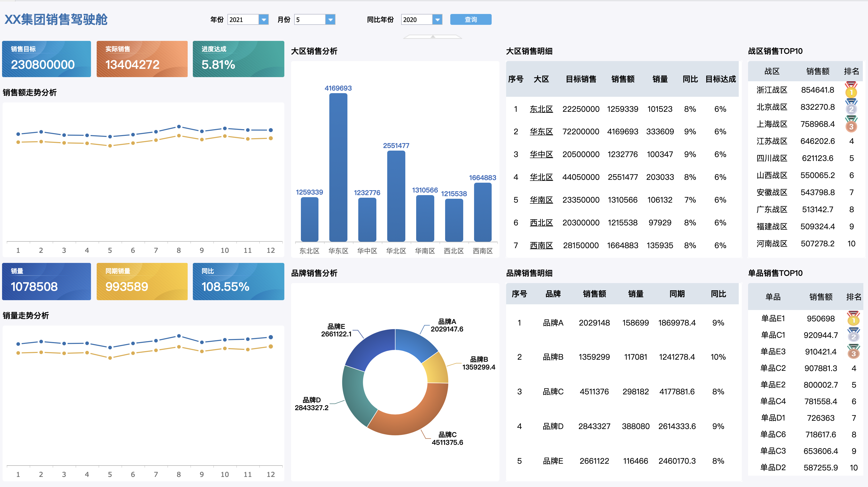Open the 华东区 link in the table
This screenshot has height=487, width=868.
[541, 131]
